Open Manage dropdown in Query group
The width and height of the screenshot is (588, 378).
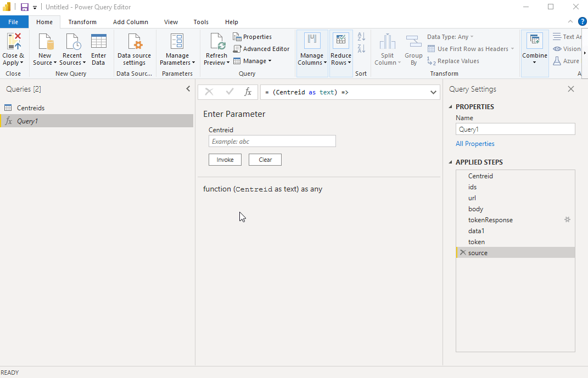click(253, 61)
